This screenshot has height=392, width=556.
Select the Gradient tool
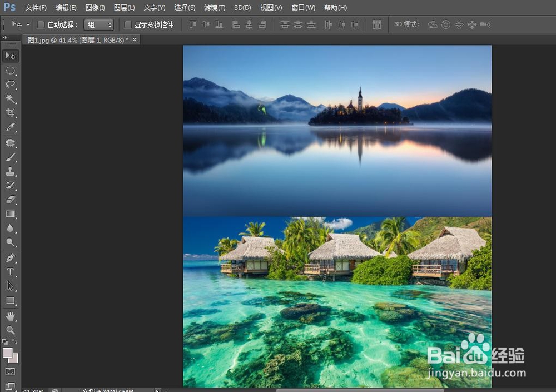10,214
